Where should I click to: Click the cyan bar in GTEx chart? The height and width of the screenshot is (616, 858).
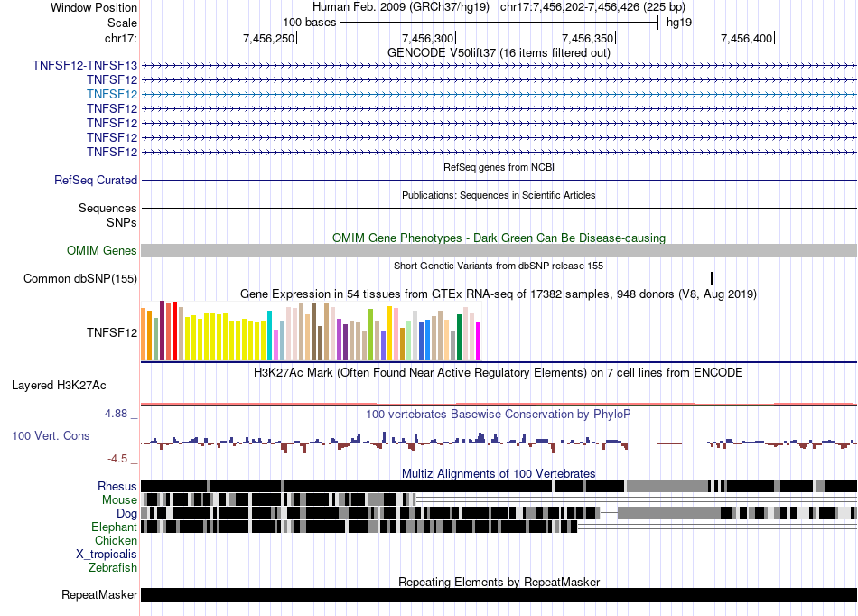click(269, 335)
